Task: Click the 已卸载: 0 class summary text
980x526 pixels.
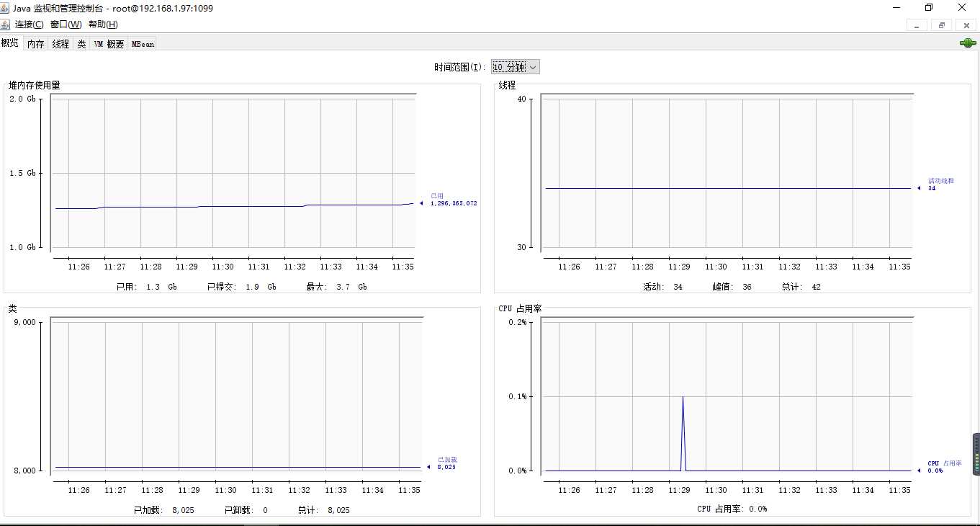Action: click(246, 510)
